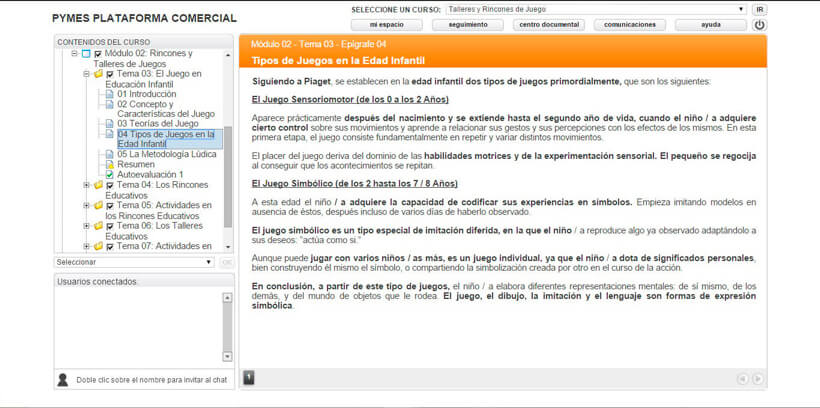Screen dimensions: 820x408
Task: Toggle the Tema 05 checkbox
Action: point(110,206)
